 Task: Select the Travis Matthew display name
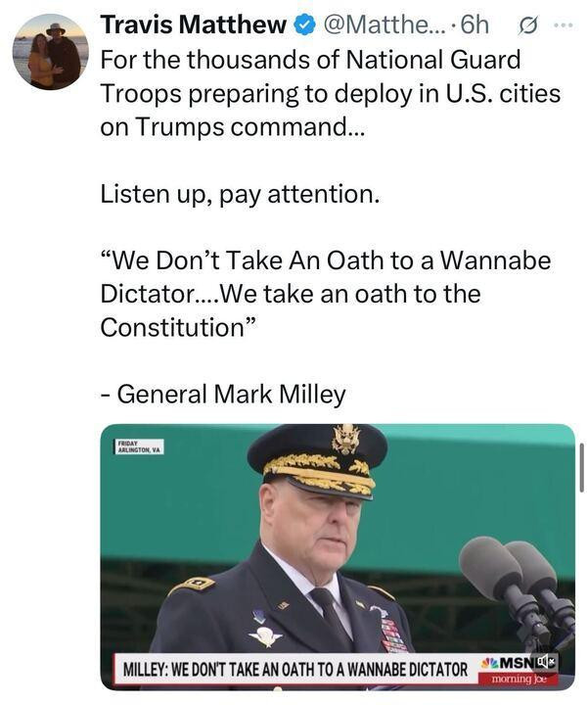pos(193,24)
